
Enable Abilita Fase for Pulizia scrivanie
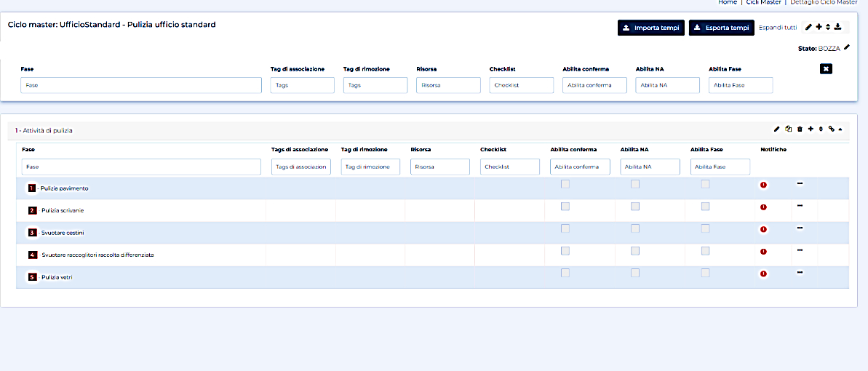[x=705, y=207]
